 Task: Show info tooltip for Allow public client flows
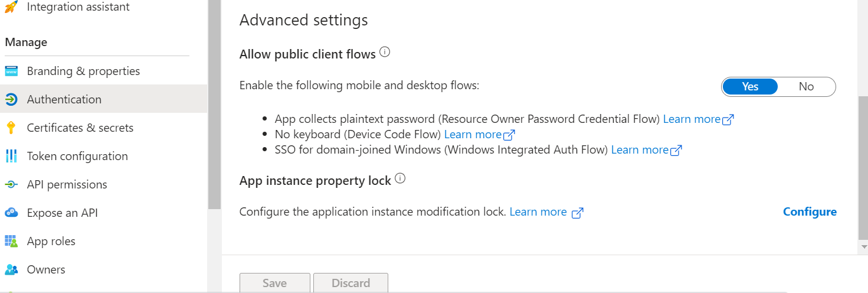coord(385,53)
